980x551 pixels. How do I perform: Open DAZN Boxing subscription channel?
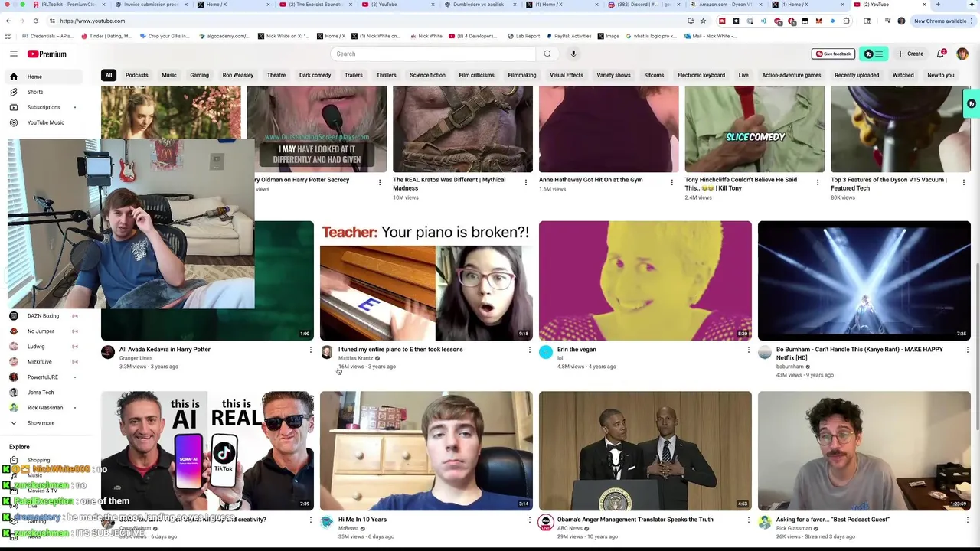(44, 316)
